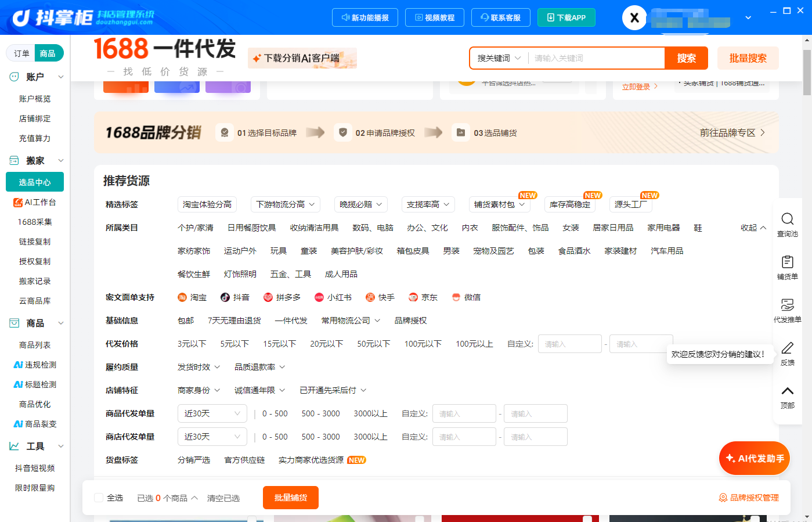Go to 前往品牌专区 link
The width and height of the screenshot is (812, 522).
tap(732, 133)
